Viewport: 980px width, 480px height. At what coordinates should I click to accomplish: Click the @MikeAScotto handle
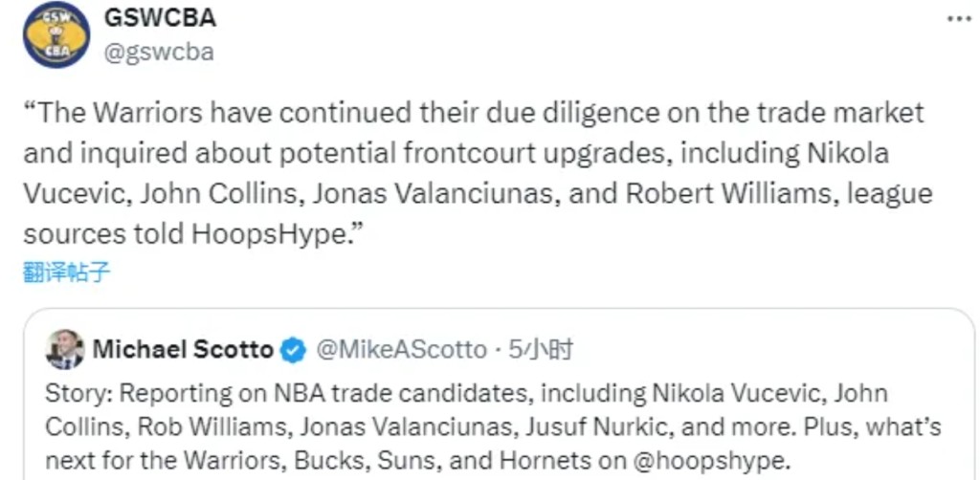click(399, 350)
